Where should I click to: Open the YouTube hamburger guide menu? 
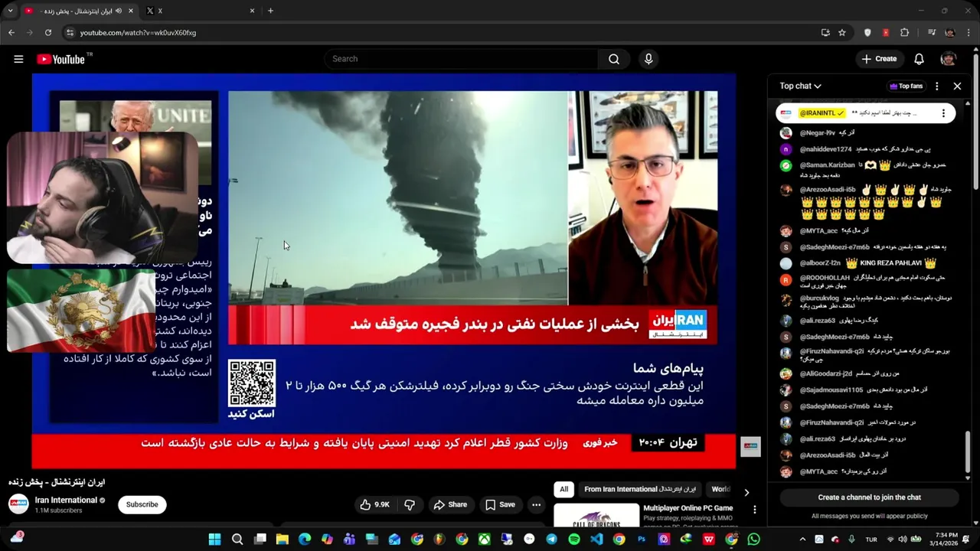[x=18, y=59]
